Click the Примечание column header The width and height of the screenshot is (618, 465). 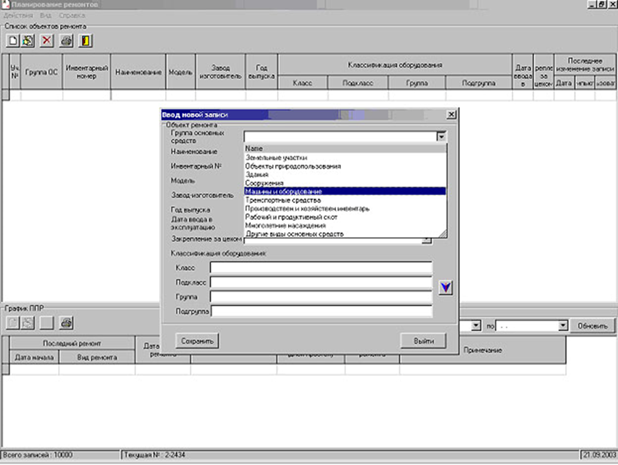coord(482,350)
